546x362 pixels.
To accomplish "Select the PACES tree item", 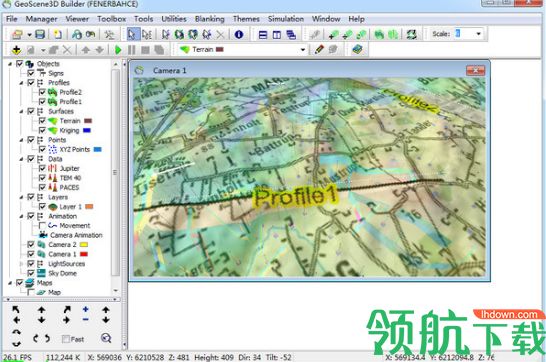I will 69,188.
